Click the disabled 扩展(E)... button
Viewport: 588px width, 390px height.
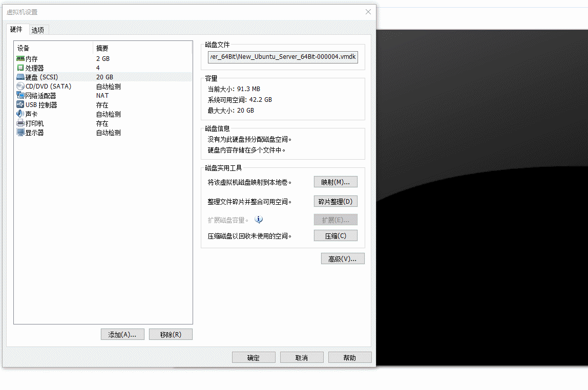pyautogui.click(x=335, y=220)
